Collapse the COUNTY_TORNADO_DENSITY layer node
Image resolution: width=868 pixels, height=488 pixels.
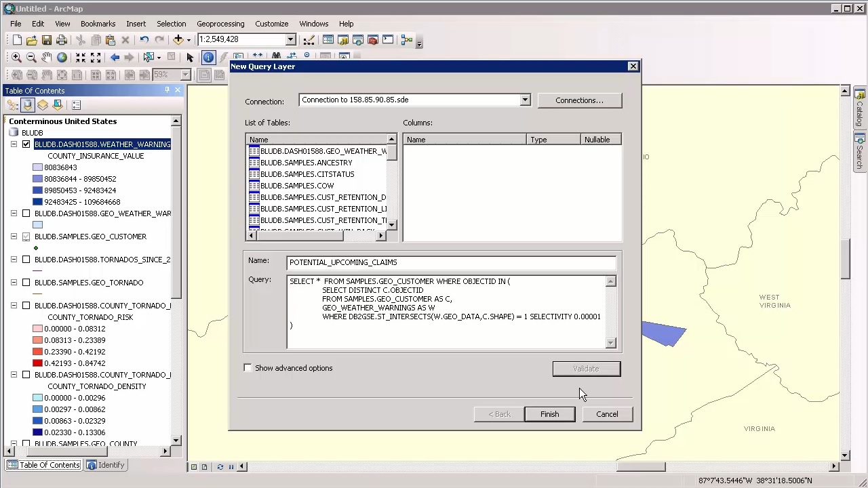(x=14, y=375)
